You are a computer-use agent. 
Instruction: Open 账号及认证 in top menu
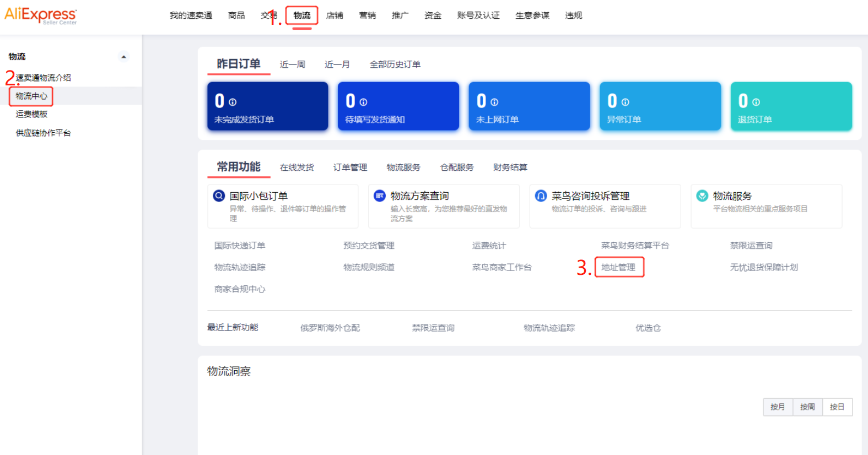(478, 15)
